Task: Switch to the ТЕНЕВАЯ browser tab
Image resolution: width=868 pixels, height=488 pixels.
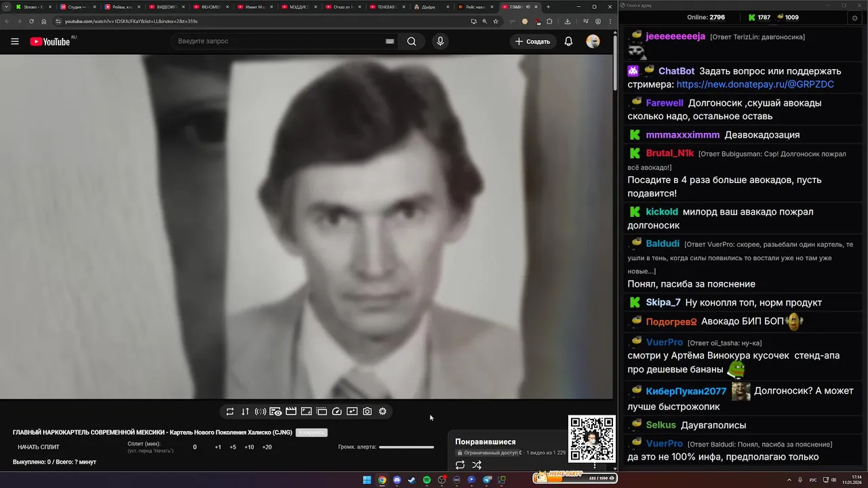Action: [x=387, y=7]
